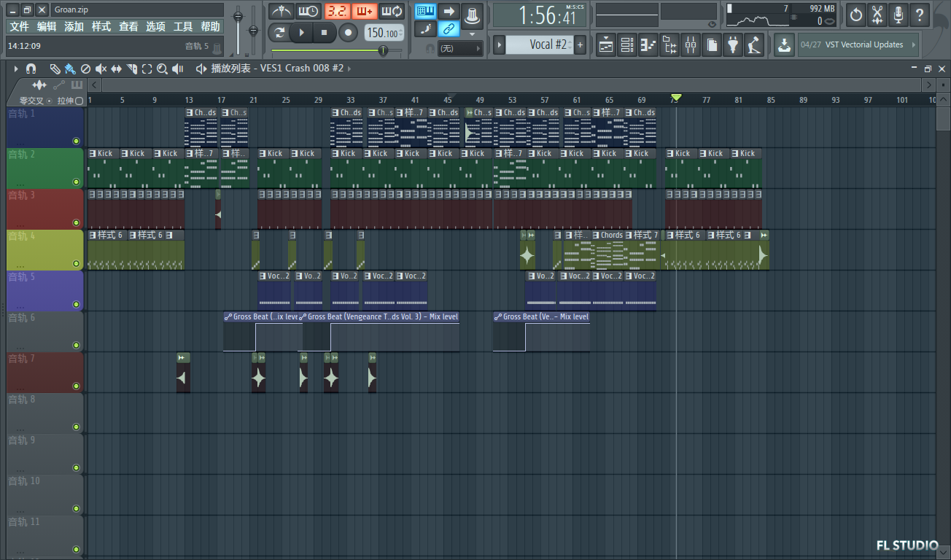Image resolution: width=951 pixels, height=560 pixels.
Task: Select the playlist Delete tool
Action: (85, 69)
